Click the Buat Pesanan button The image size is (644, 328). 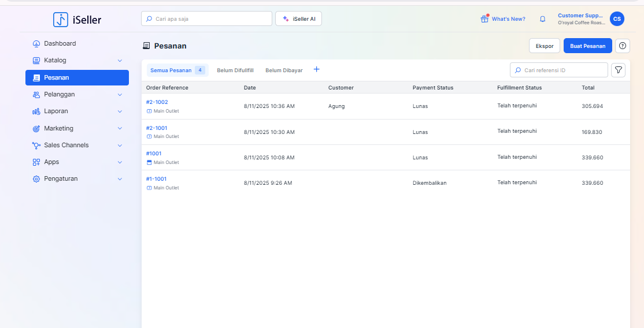pos(587,46)
